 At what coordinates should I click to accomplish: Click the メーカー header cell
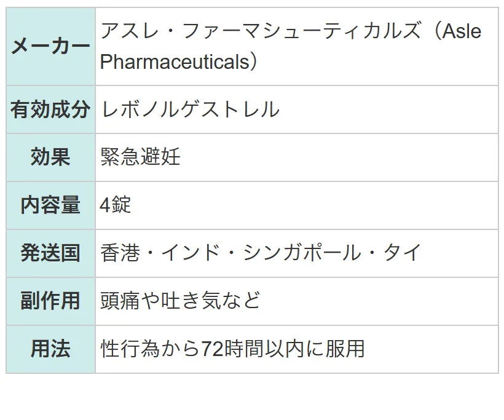pos(50,46)
